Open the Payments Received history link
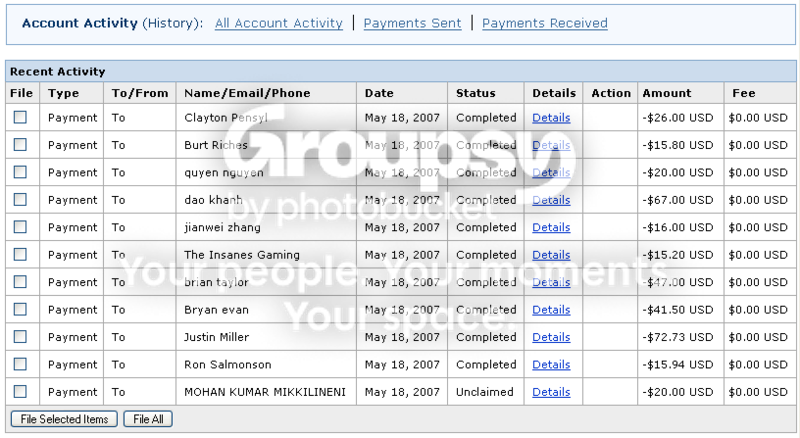 (x=545, y=23)
